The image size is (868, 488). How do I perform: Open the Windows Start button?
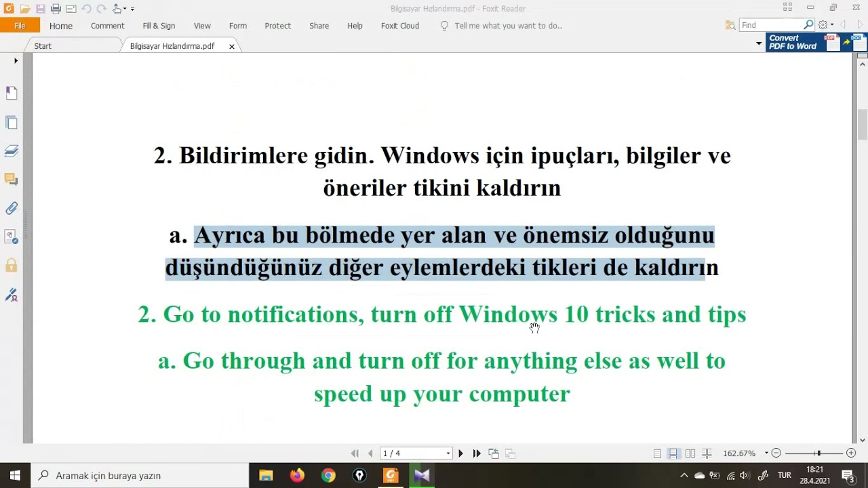[x=16, y=476]
